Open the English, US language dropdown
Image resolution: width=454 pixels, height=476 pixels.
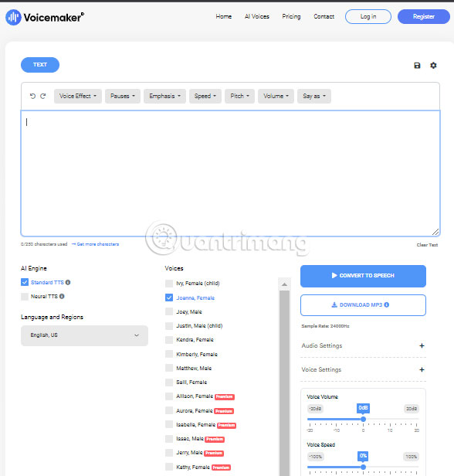85,335
